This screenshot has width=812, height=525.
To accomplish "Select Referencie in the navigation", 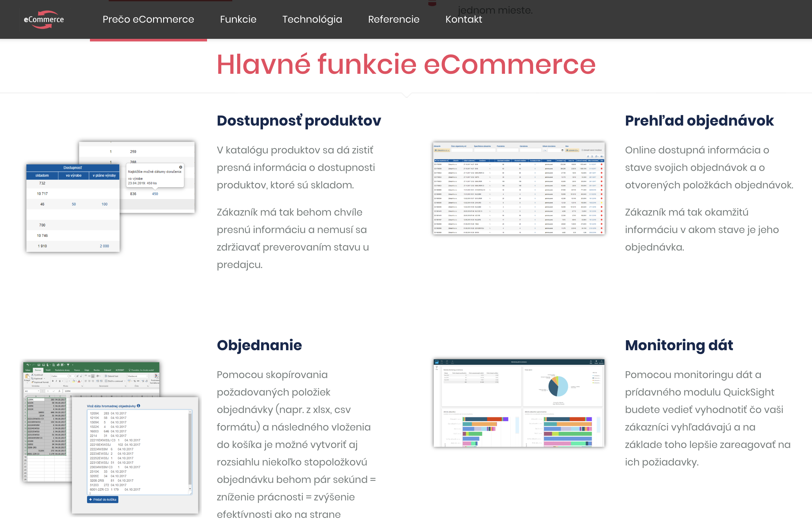I will click(x=394, y=19).
